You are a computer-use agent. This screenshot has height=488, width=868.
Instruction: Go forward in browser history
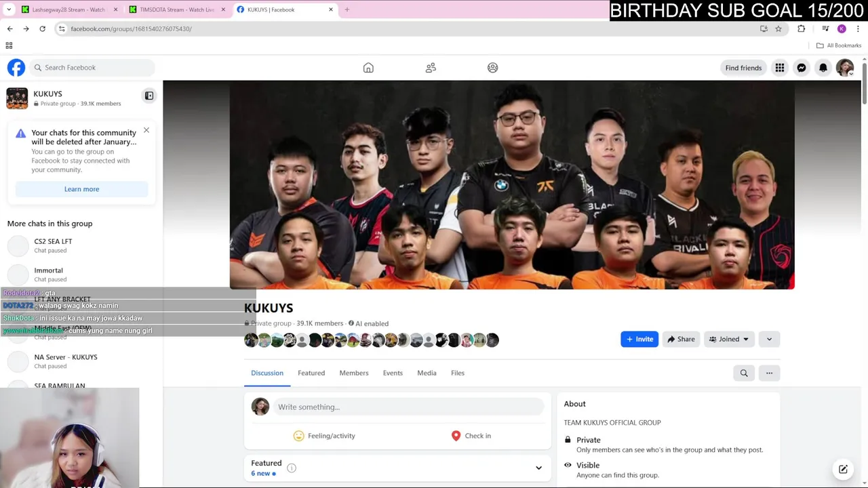(26, 28)
